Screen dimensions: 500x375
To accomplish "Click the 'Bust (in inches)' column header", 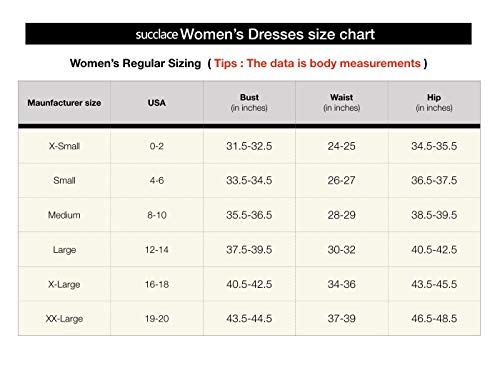I will (249, 102).
